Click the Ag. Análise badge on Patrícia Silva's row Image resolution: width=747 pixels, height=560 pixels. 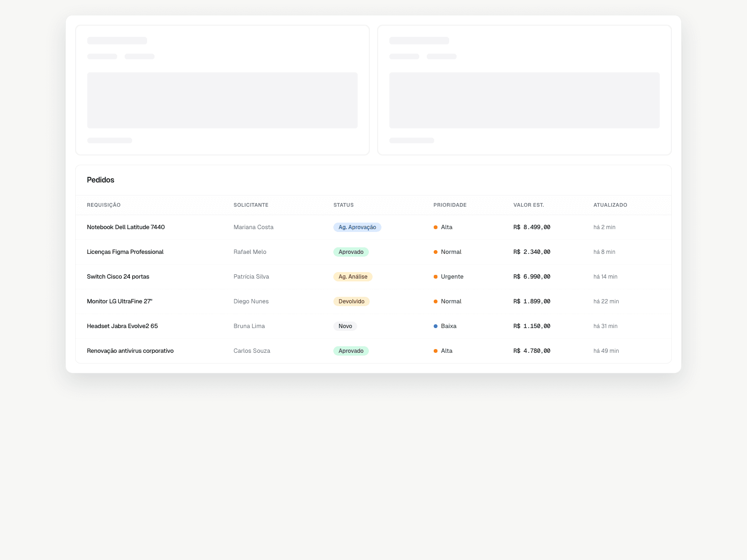tap(353, 276)
